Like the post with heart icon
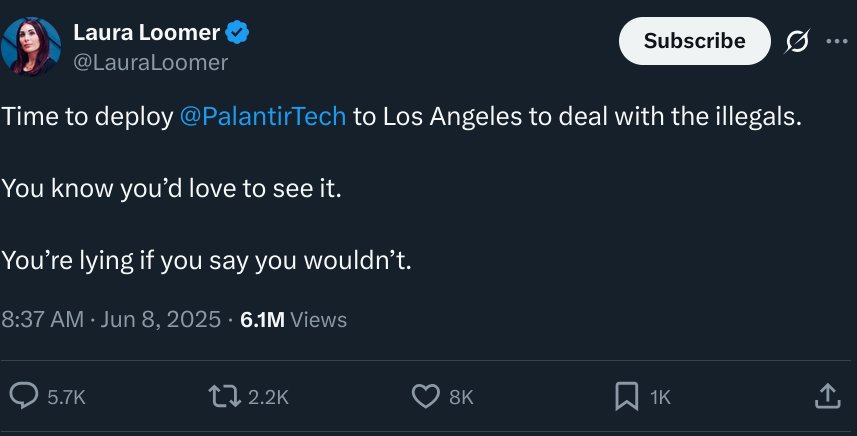This screenshot has width=857, height=436. click(x=426, y=397)
